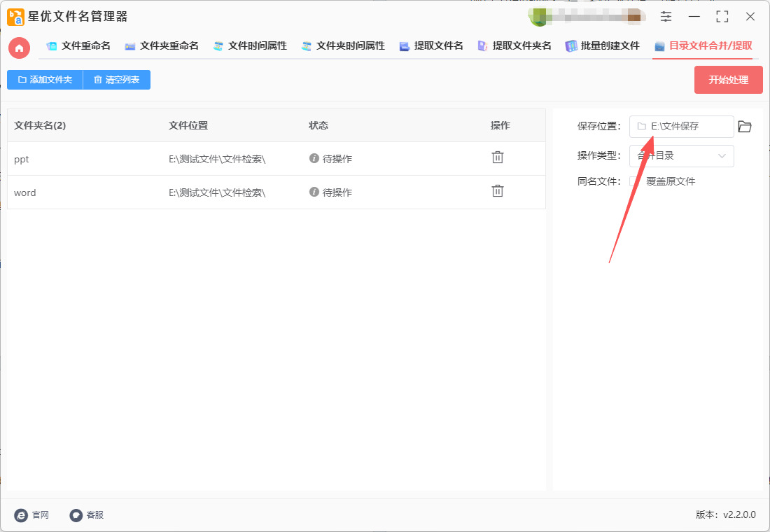770x532 pixels.
Task: Close the application window
Action: [x=750, y=16]
